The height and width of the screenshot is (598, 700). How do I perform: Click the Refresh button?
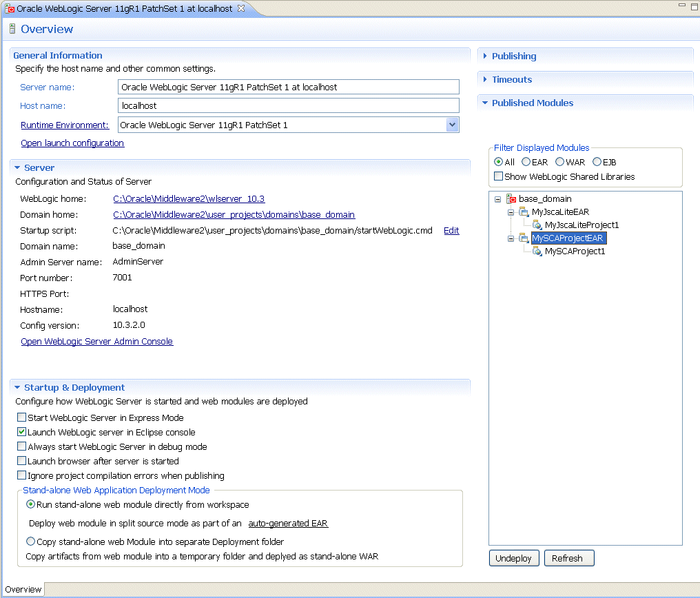pos(569,558)
